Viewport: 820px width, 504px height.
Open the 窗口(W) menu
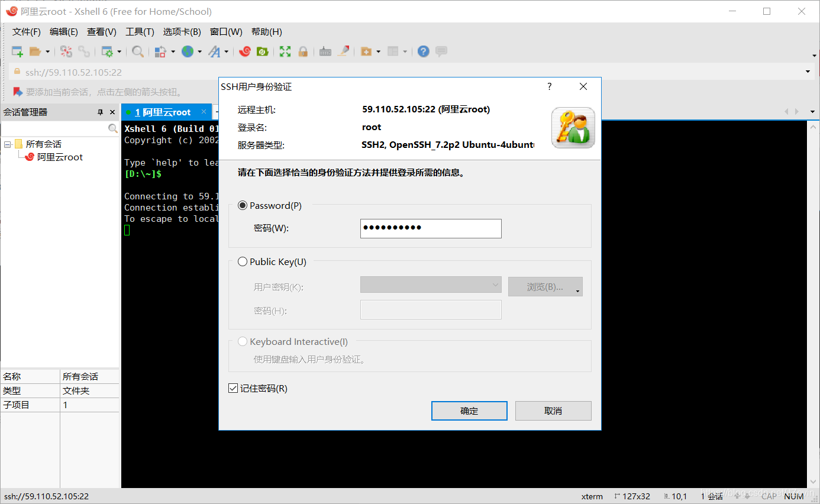pyautogui.click(x=226, y=32)
